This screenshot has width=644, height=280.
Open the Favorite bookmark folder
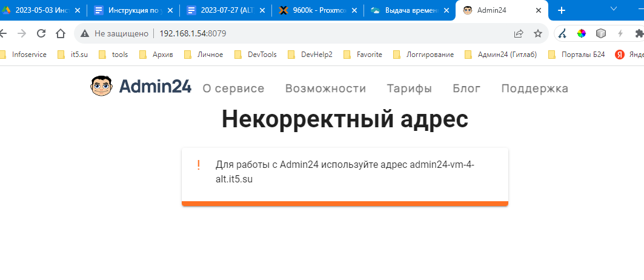click(363, 55)
